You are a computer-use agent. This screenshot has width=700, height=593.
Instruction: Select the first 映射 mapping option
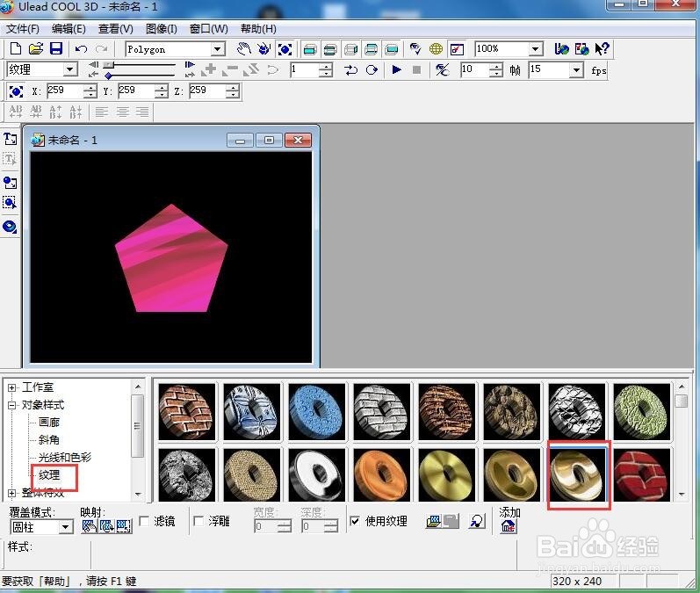90,526
